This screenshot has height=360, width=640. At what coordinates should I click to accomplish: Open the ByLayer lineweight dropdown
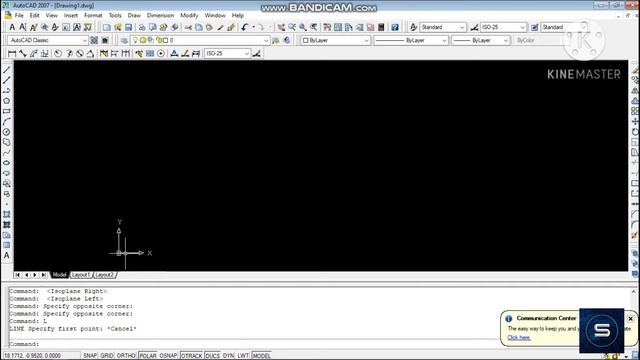point(481,40)
